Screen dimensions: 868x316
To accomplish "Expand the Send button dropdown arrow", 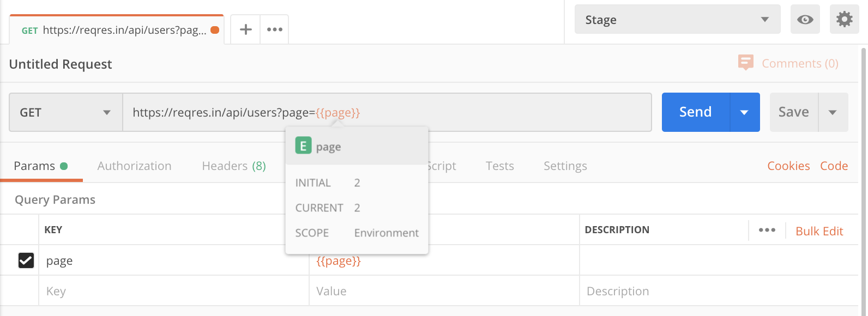I will tap(744, 112).
